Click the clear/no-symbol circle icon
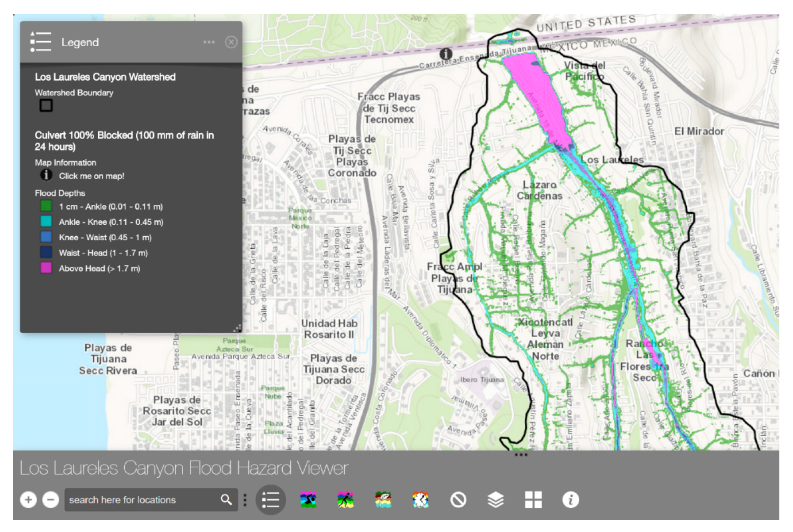The height and width of the screenshot is (532, 793). 458,500
